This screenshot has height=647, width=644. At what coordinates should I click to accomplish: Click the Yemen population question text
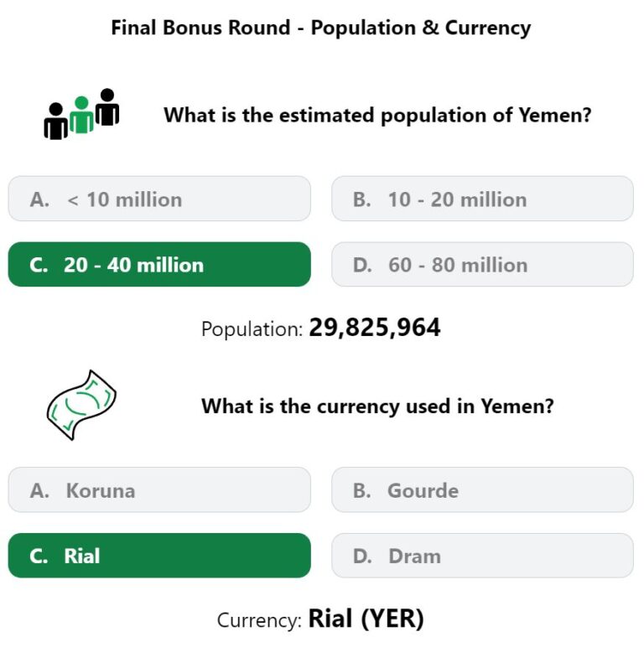coord(377,115)
